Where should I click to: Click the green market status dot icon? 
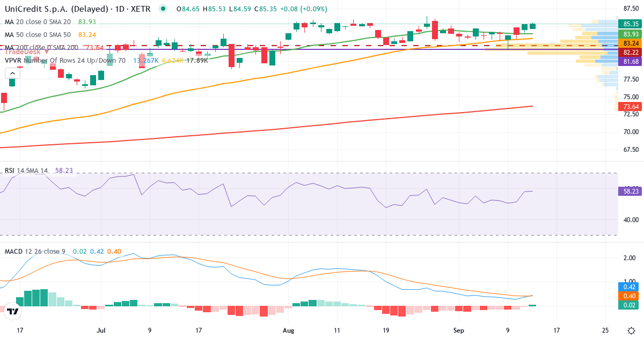click(163, 9)
